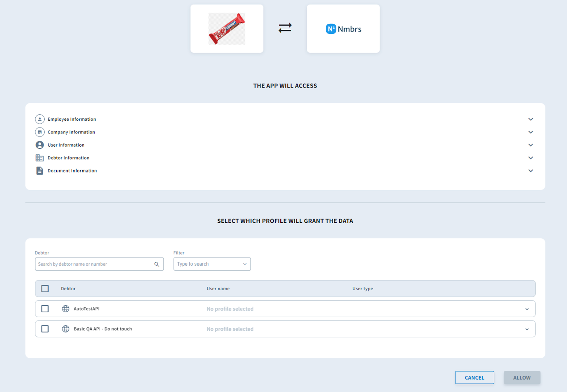Image resolution: width=567 pixels, height=392 pixels.
Task: Click the globe icon beside AutoTestAPI
Action: [66, 309]
